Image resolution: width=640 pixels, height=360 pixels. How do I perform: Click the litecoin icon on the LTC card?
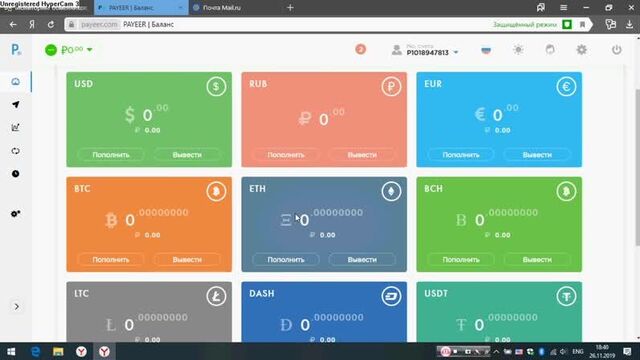pyautogui.click(x=216, y=296)
